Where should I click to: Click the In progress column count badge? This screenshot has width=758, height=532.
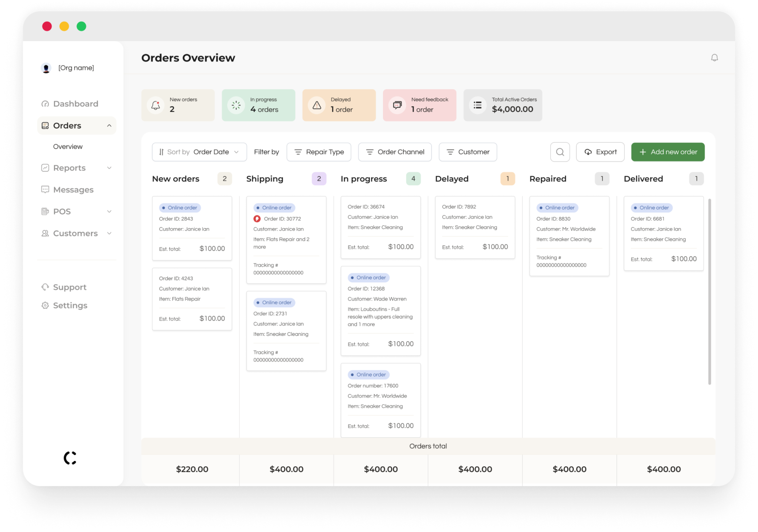coord(413,179)
